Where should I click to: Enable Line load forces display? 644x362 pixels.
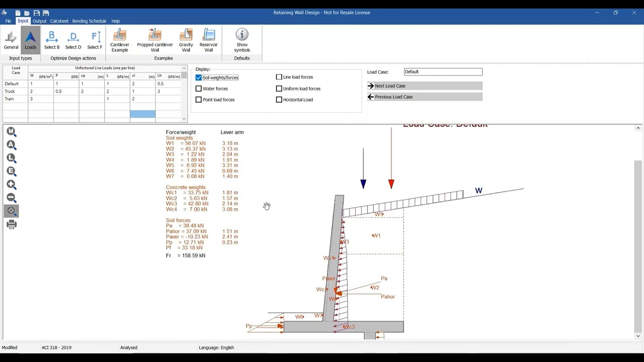click(279, 77)
